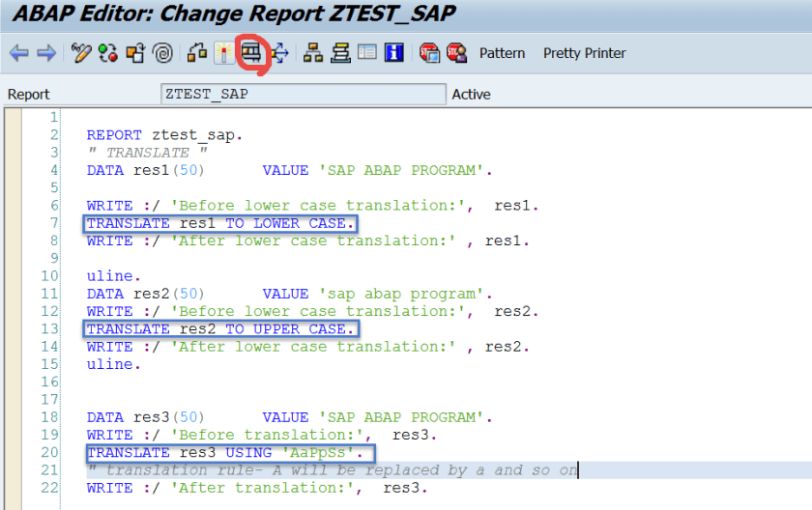
Task: Click the Set/Delete Session Breakpoint icon
Action: tap(429, 53)
